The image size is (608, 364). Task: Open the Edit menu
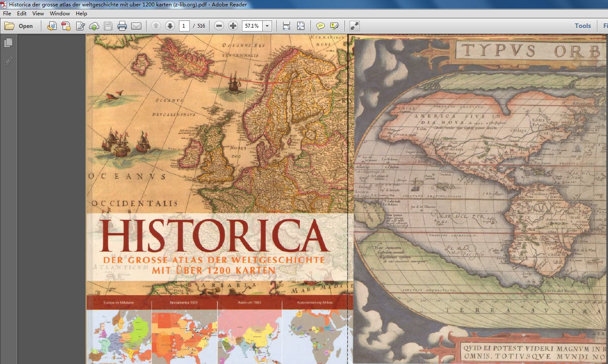pos(22,13)
